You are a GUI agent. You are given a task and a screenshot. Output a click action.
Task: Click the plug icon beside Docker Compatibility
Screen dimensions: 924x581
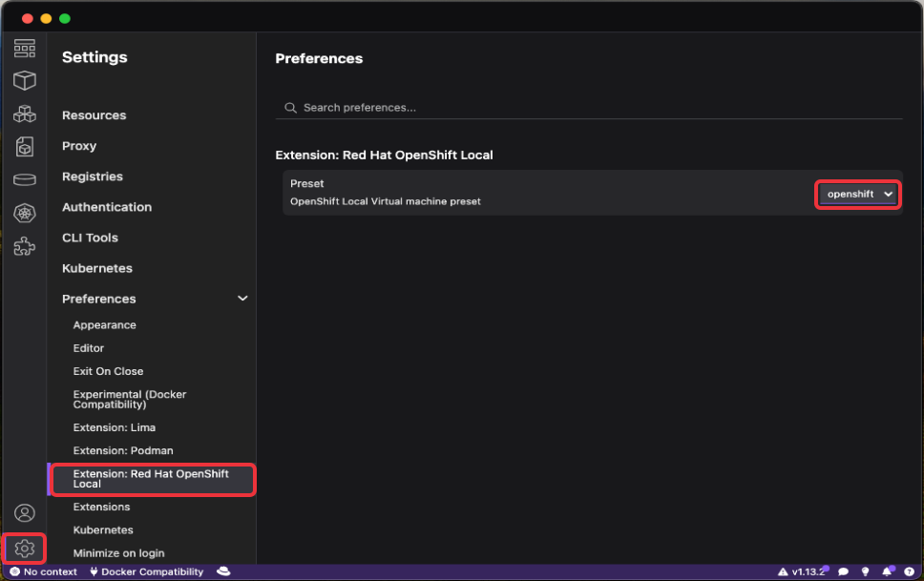[94, 571]
